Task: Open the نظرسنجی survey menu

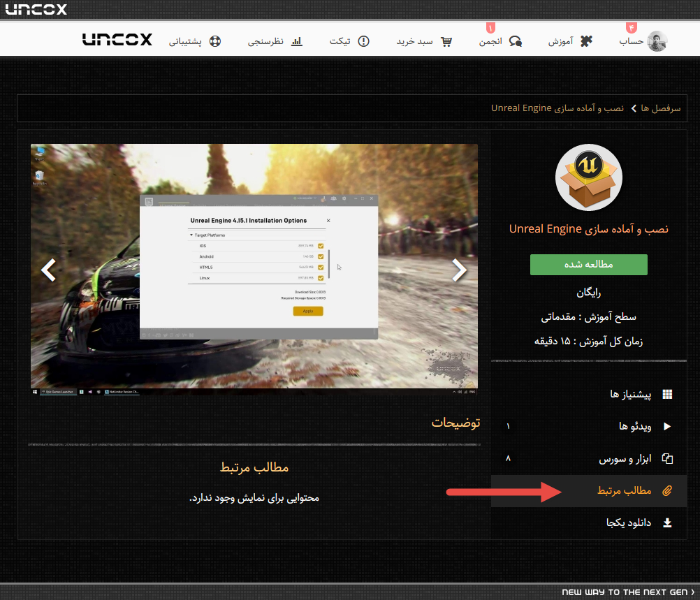Action: (x=265, y=41)
